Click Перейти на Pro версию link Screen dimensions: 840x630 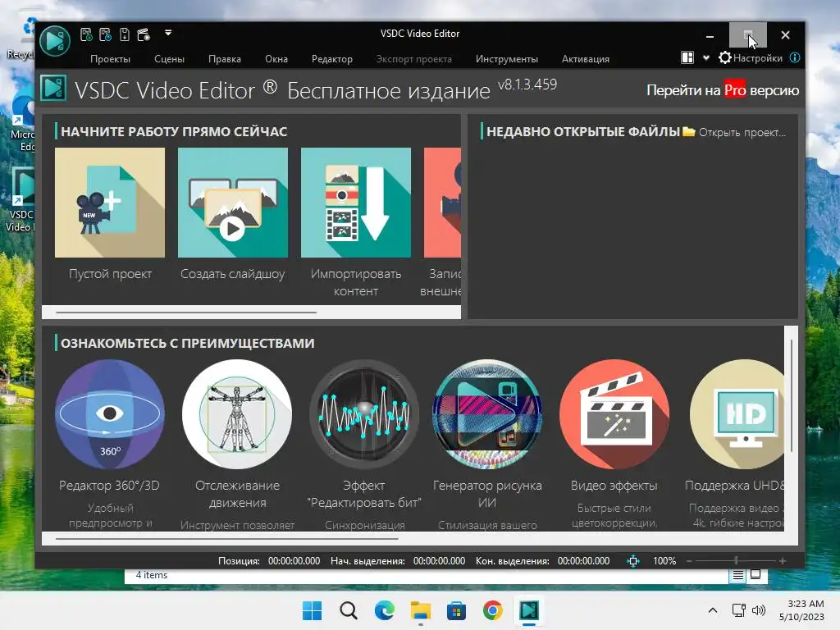coord(723,90)
